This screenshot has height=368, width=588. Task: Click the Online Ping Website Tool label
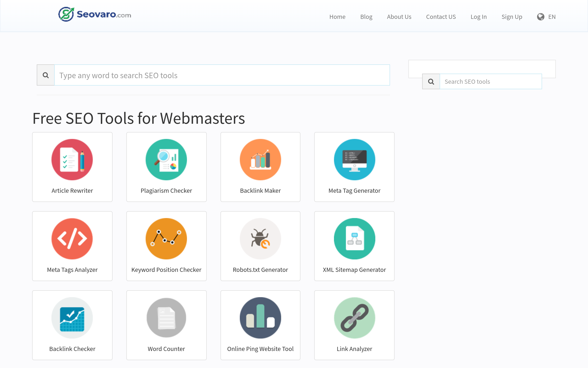[260, 349]
